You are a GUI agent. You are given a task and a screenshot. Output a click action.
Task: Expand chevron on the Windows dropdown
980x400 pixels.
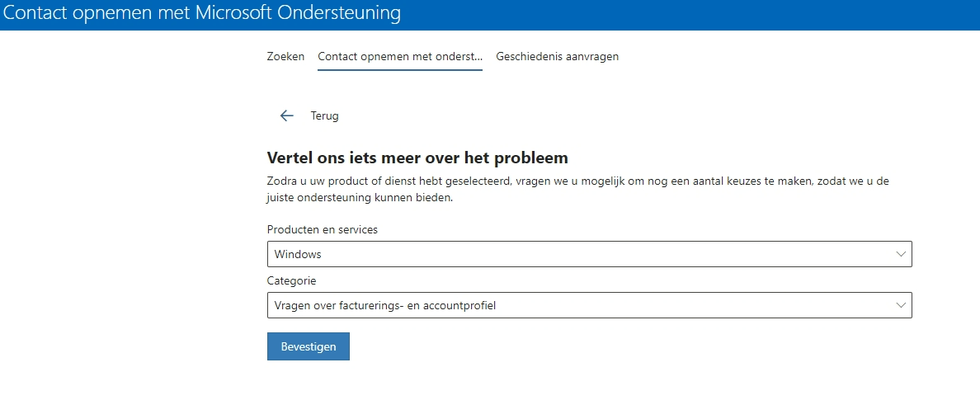(x=901, y=254)
